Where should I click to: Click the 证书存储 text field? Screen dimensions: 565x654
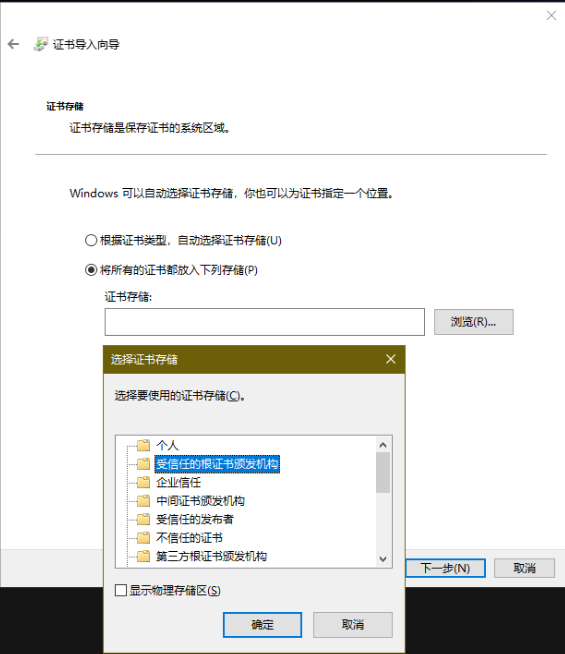265,322
